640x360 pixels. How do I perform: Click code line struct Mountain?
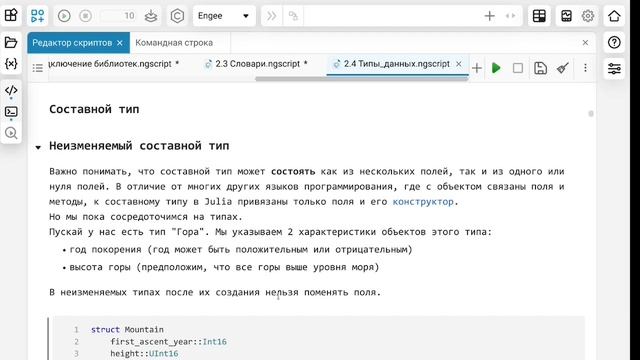coord(127,329)
